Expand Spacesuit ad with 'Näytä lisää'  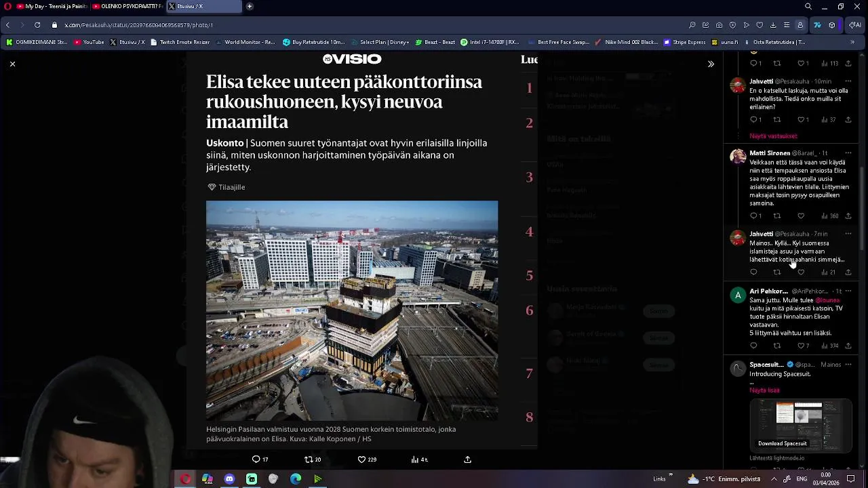[x=764, y=390]
